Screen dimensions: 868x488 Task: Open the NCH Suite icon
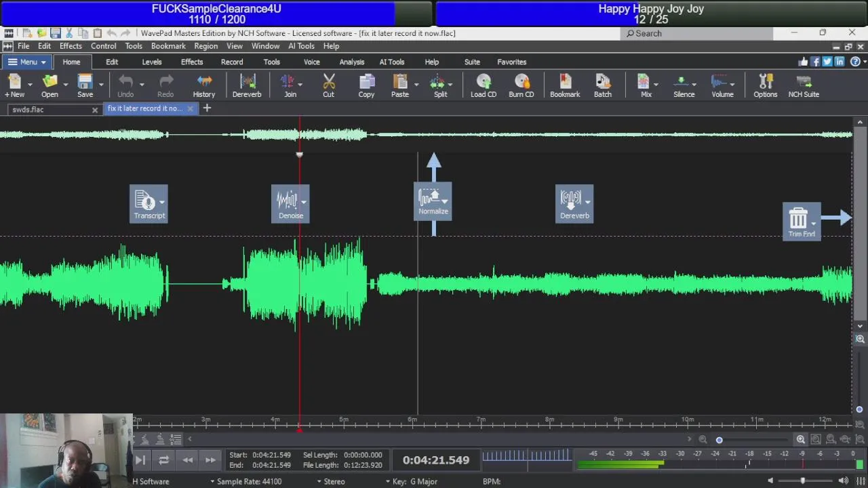[804, 86]
